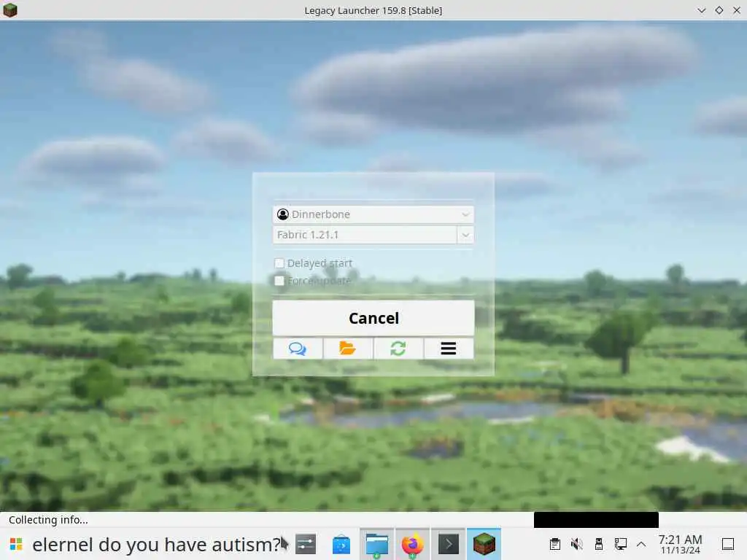747x560 pixels.
Task: Click the Dinnerbone account avatar icon
Action: coord(283,214)
